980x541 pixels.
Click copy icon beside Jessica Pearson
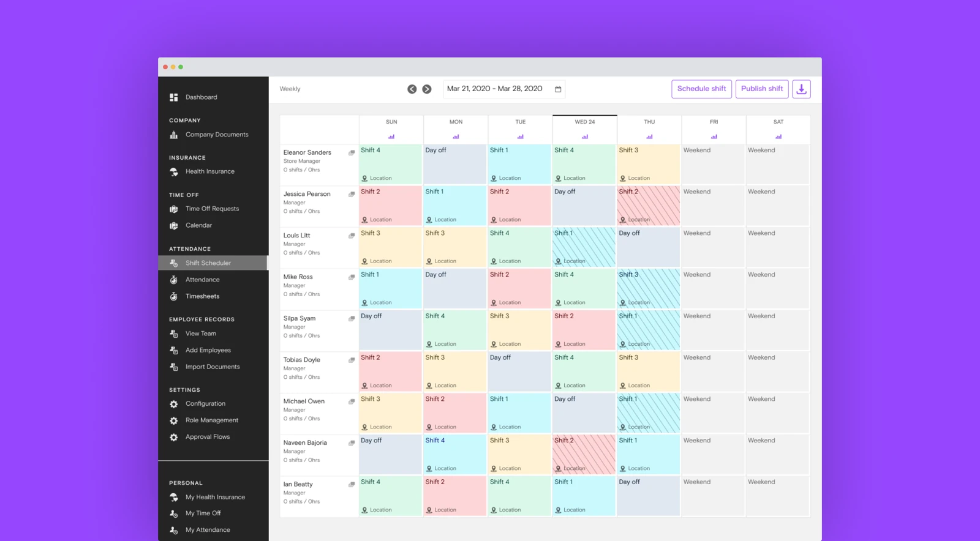tap(352, 195)
